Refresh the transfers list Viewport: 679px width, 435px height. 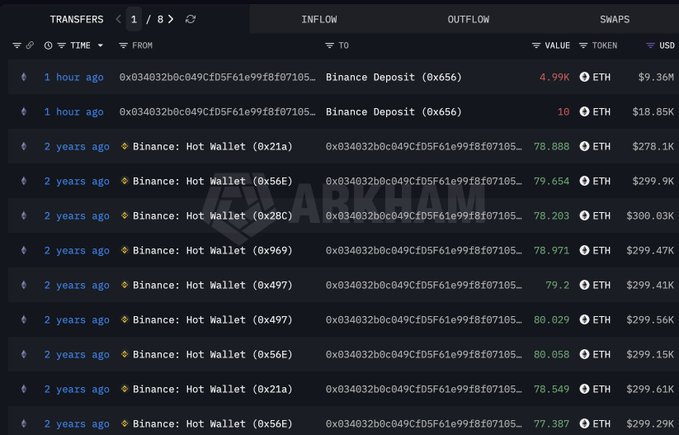191,19
